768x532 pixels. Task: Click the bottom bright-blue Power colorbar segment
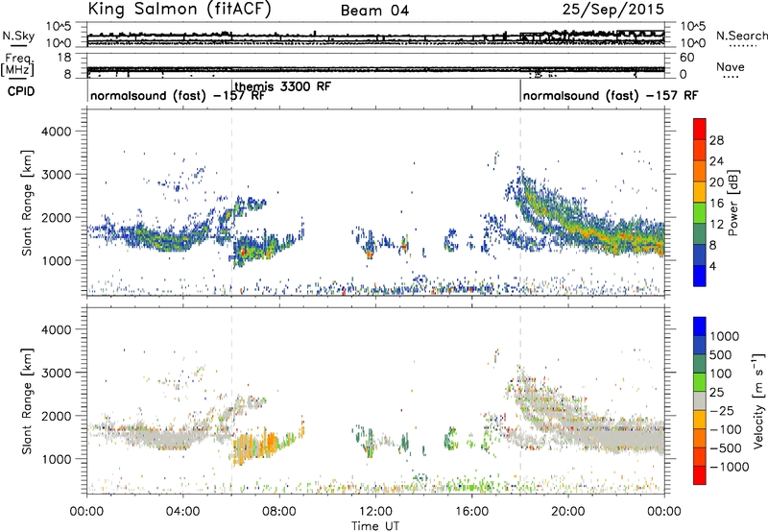coord(700,276)
